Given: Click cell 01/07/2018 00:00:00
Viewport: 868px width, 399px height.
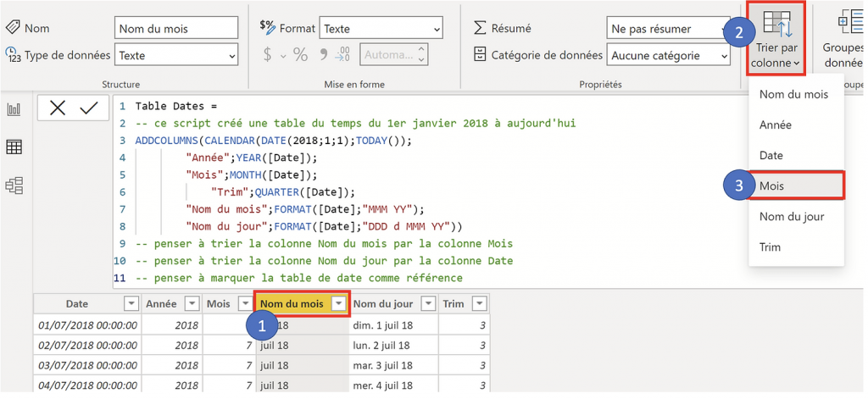Looking at the screenshot, I should coord(87,325).
